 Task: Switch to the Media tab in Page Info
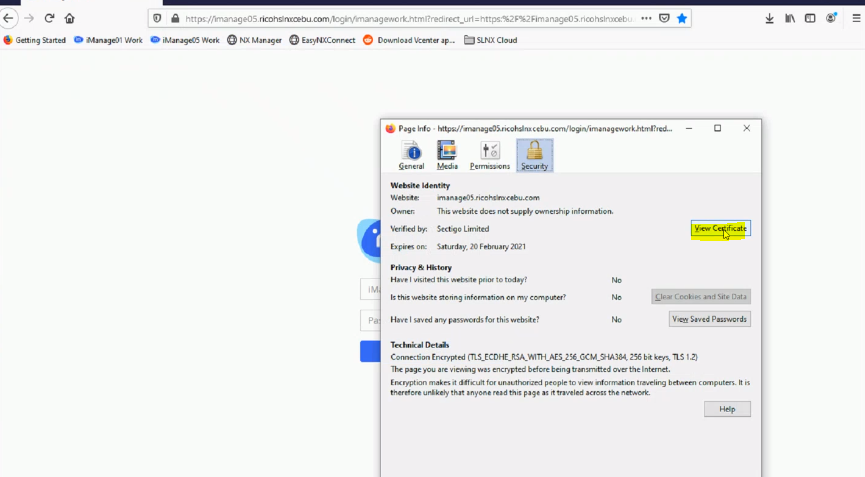coord(447,155)
